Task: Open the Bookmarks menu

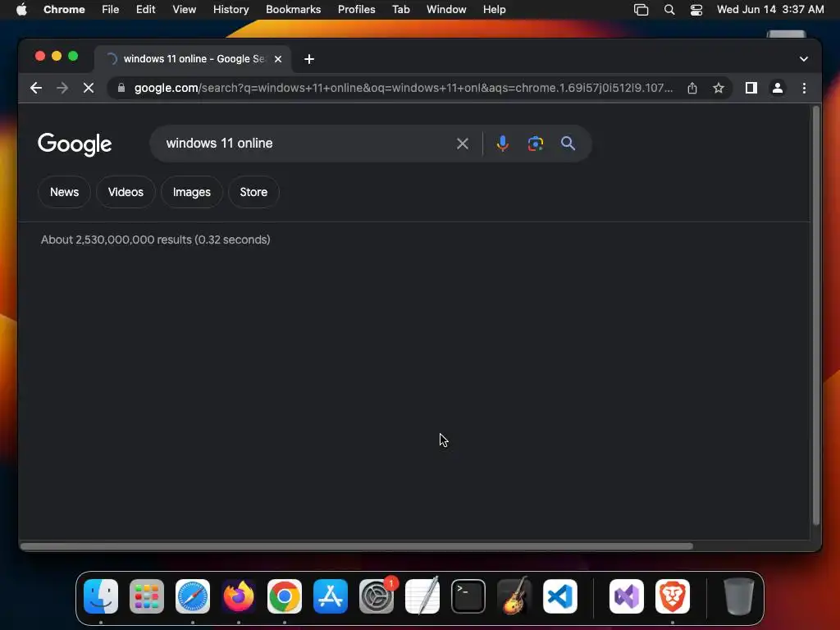Action: [293, 10]
